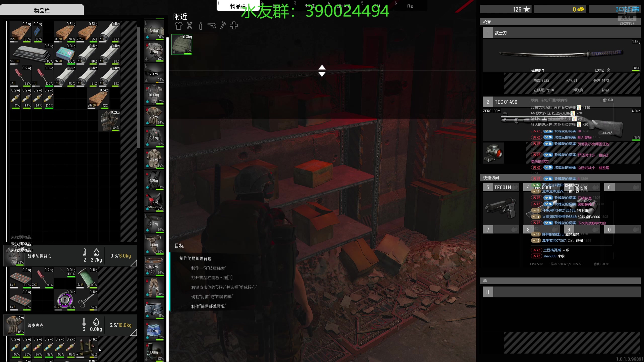This screenshot has height=362, width=644.
Task: Toggle the medical filter cross icon
Action: point(234,26)
